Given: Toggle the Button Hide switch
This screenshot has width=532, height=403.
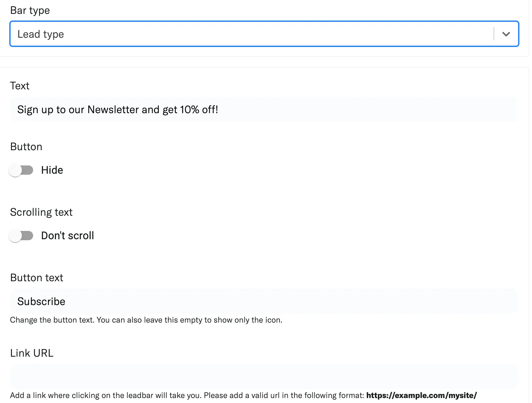Looking at the screenshot, I should [x=21, y=170].
